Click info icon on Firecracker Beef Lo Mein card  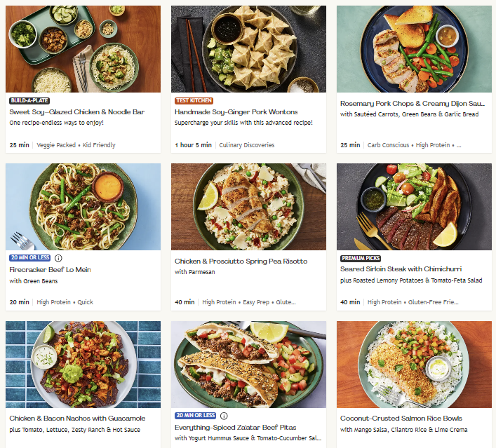coord(58,258)
